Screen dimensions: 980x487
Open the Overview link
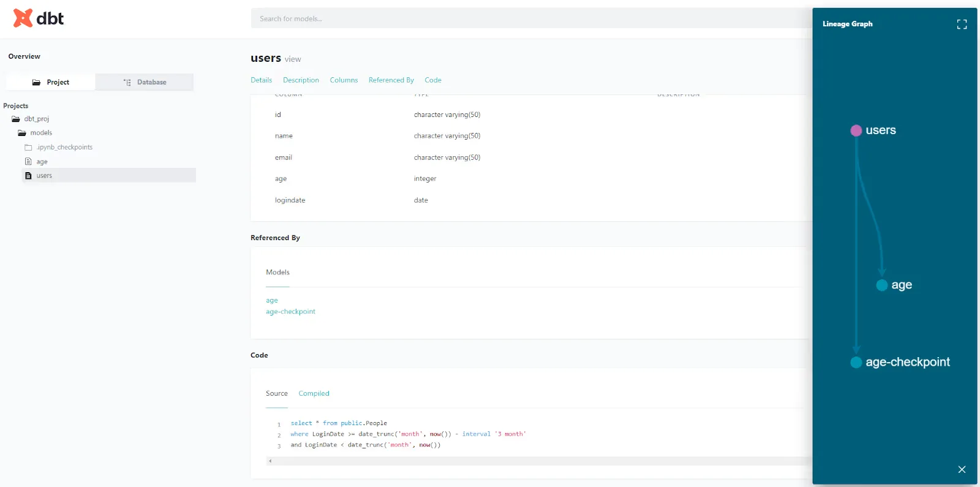point(24,56)
